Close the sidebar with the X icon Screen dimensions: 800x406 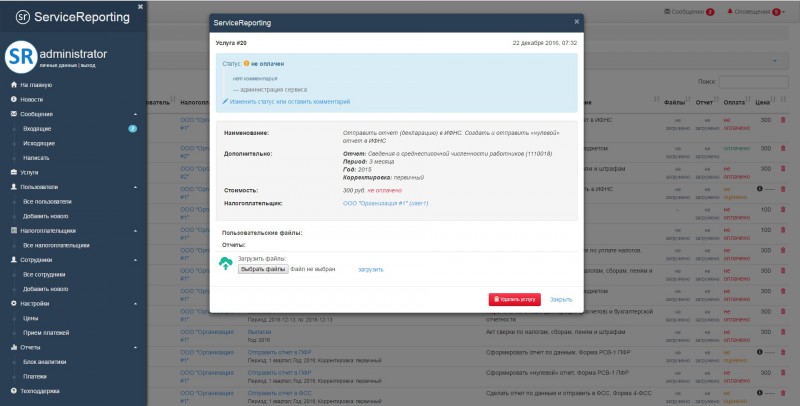(x=140, y=7)
